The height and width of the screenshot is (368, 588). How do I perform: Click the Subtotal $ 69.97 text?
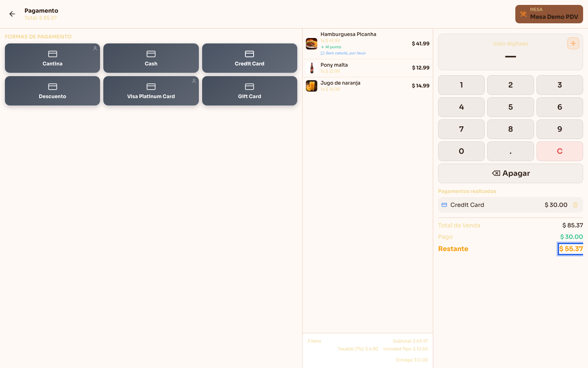[410, 341]
